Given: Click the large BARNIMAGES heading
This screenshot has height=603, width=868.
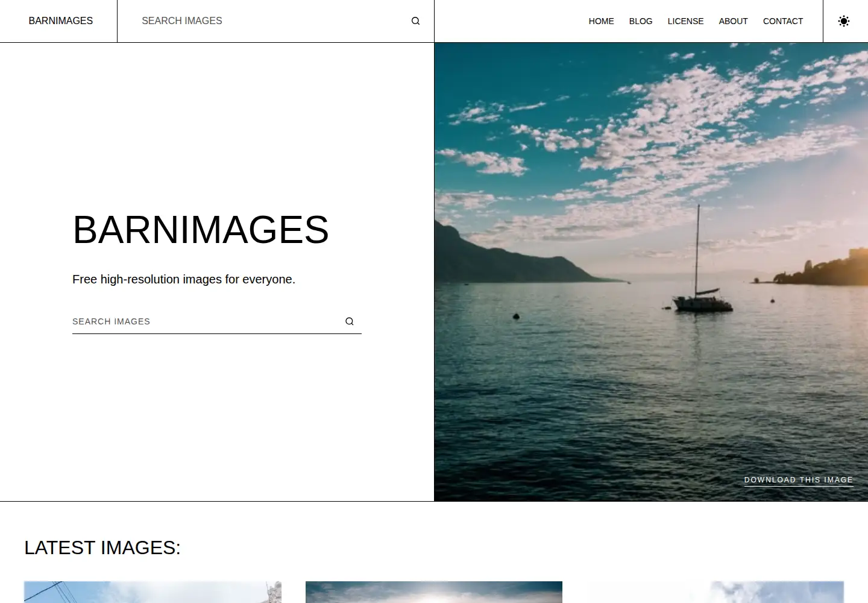Looking at the screenshot, I should pos(201,230).
